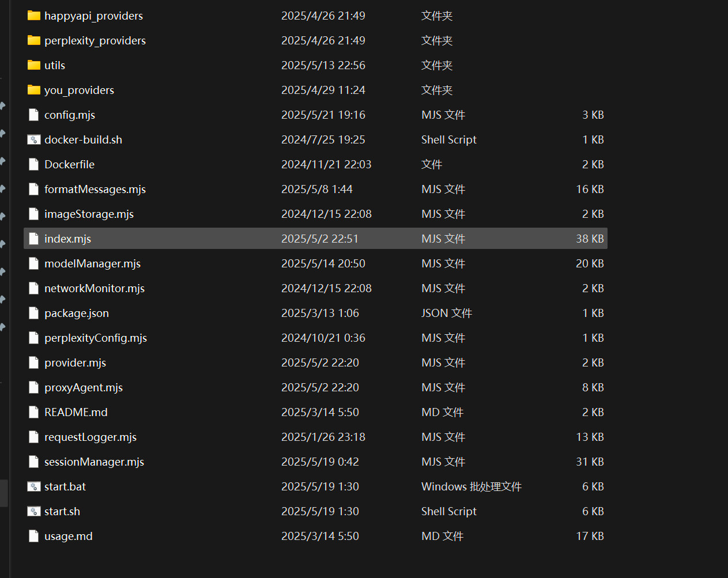Select README.md in the file list

click(76, 412)
